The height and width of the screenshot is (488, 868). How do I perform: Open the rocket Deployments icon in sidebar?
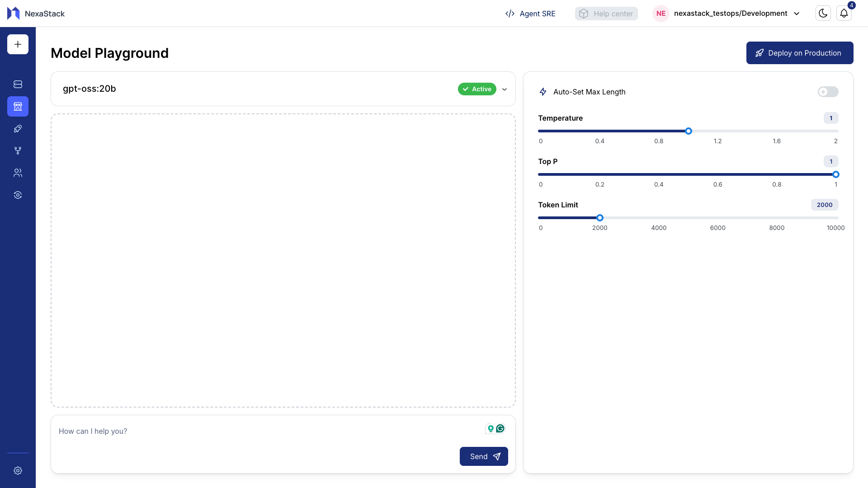(x=18, y=128)
